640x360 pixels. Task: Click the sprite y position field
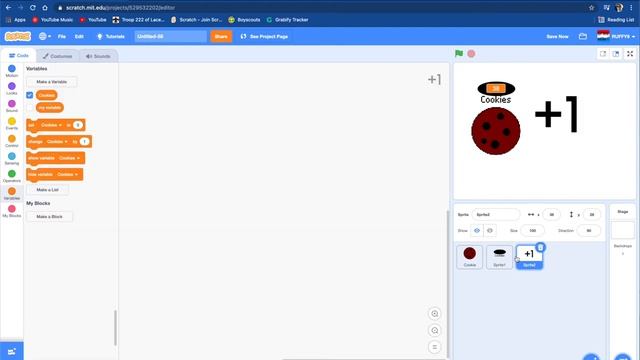[x=592, y=214]
